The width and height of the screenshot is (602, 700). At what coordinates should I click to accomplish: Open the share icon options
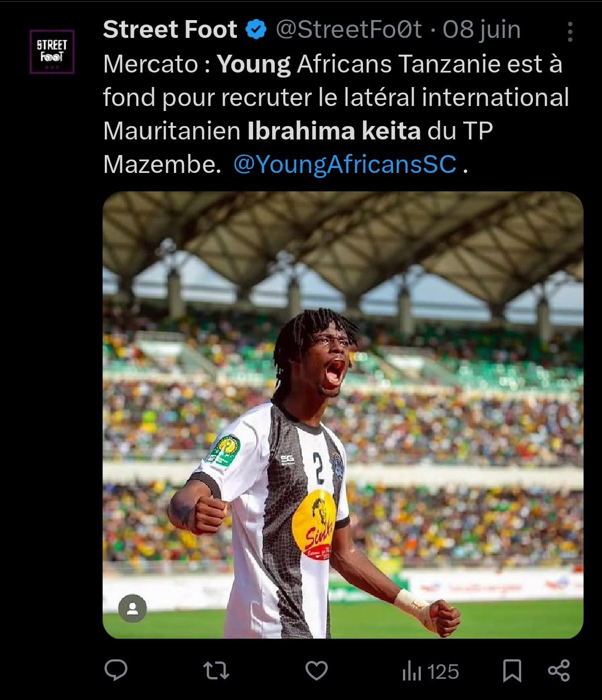559,670
